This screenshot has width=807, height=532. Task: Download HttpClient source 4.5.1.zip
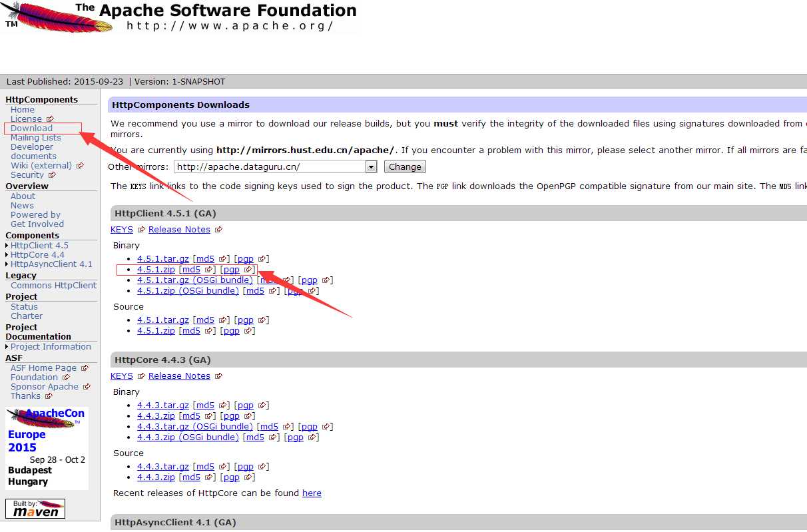[156, 331]
